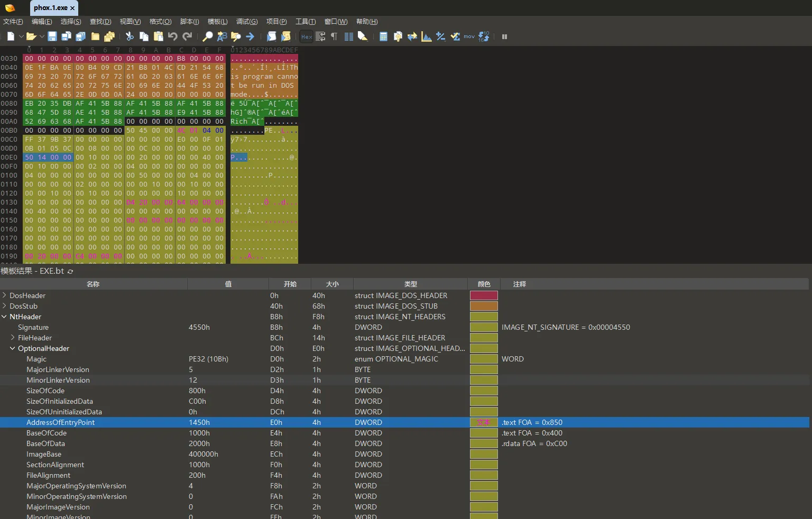Click the 值 column header
812x519 pixels.
pos(228,284)
